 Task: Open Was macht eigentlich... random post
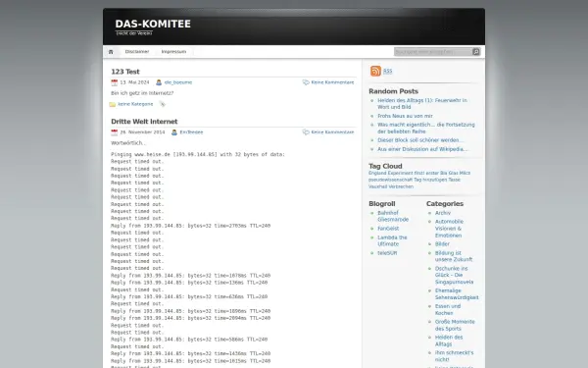pos(426,128)
